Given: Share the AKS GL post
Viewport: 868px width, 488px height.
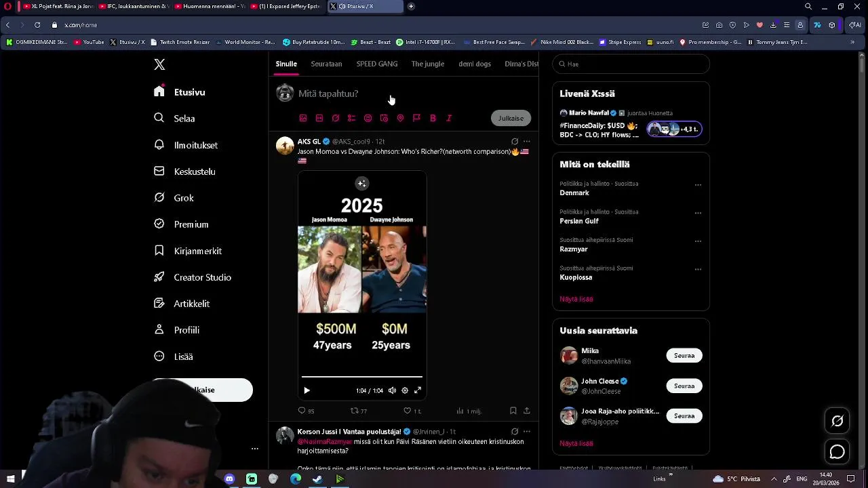Looking at the screenshot, I should [527, 411].
